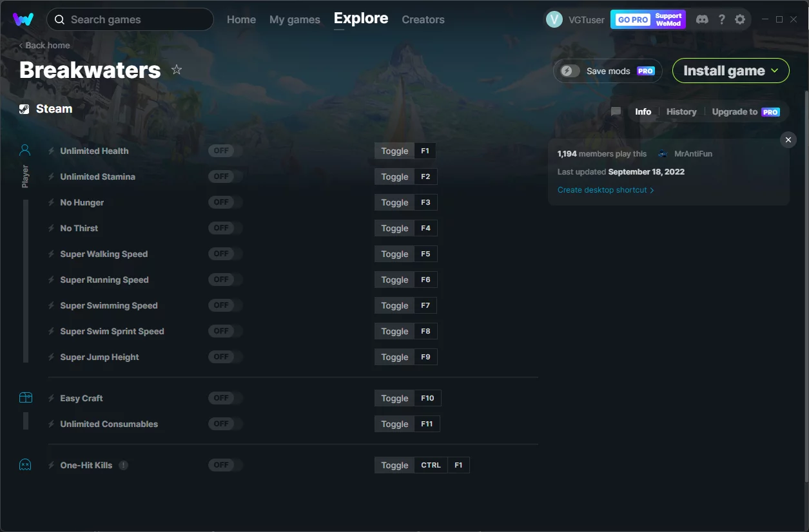Open the My games tab

[x=295, y=19]
